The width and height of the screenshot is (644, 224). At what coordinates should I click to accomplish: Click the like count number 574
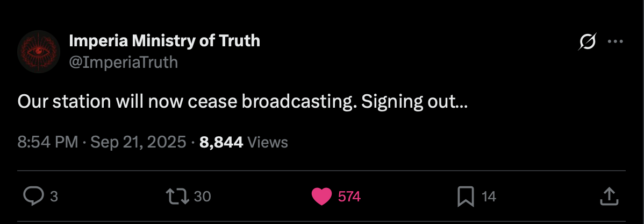pos(349,197)
